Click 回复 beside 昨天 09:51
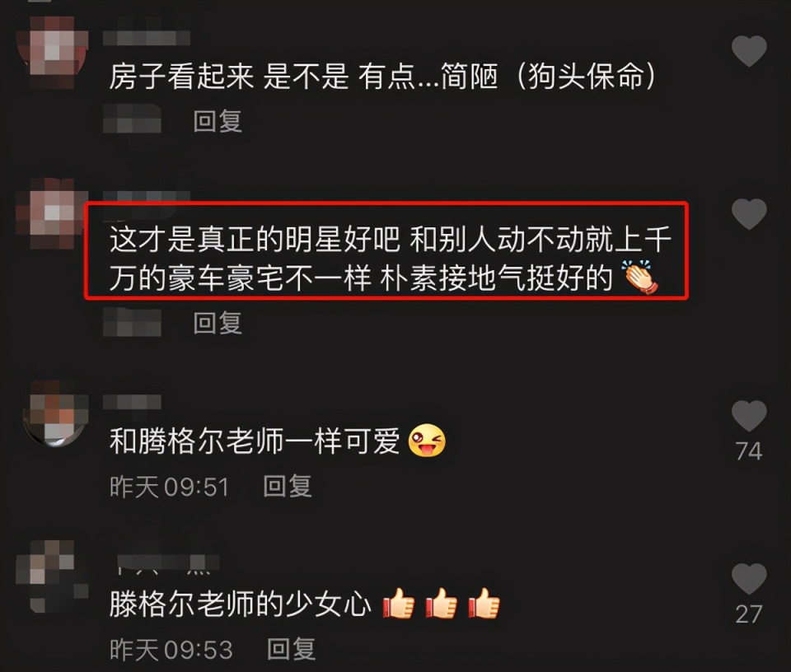The height and width of the screenshot is (672, 791). (288, 487)
